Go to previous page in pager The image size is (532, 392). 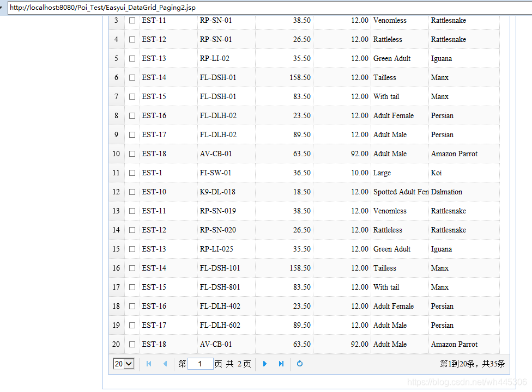(x=165, y=364)
